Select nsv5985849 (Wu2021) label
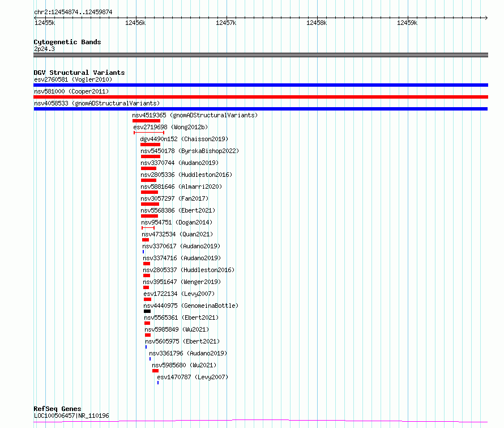 (x=177, y=329)
